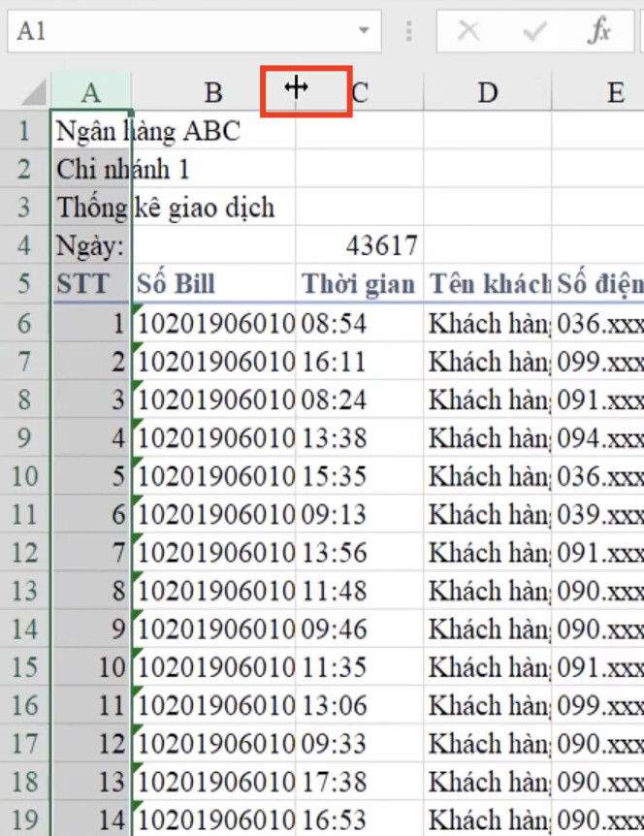Click the time cell 08:24

tap(360, 400)
